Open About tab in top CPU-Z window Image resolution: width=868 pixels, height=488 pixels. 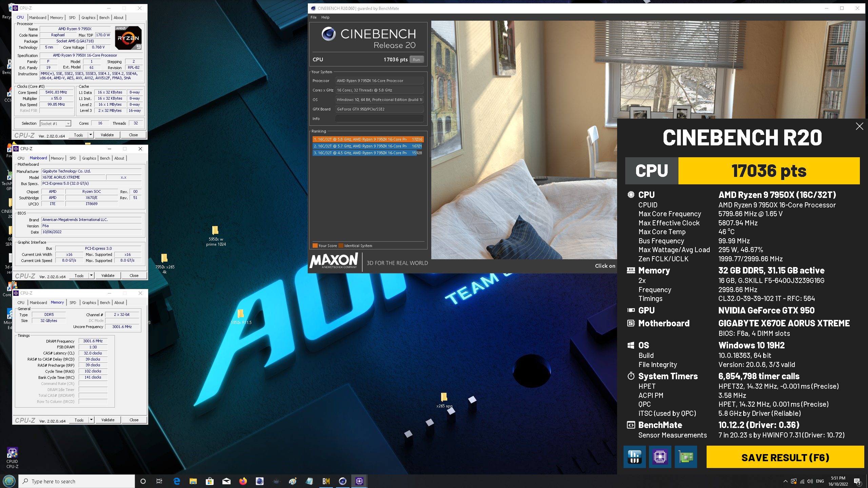tap(119, 18)
